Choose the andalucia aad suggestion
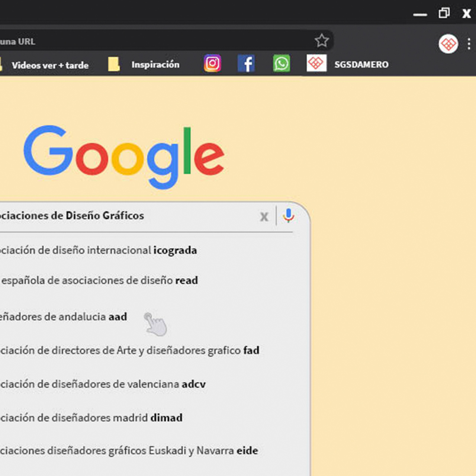This screenshot has height=476, width=476. pos(63,317)
